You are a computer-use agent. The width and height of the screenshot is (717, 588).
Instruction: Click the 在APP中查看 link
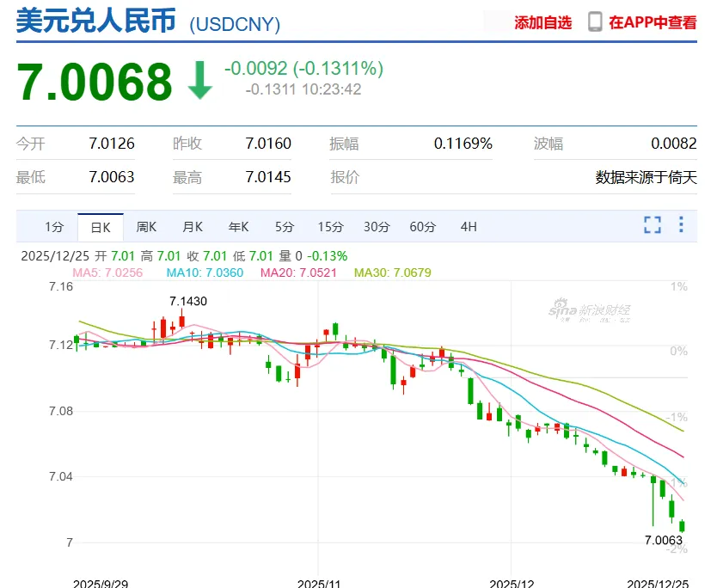[x=653, y=22]
